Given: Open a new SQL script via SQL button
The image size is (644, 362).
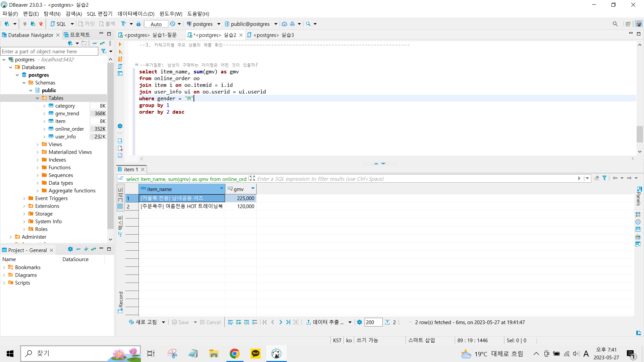Looking at the screenshot, I should pos(58,24).
